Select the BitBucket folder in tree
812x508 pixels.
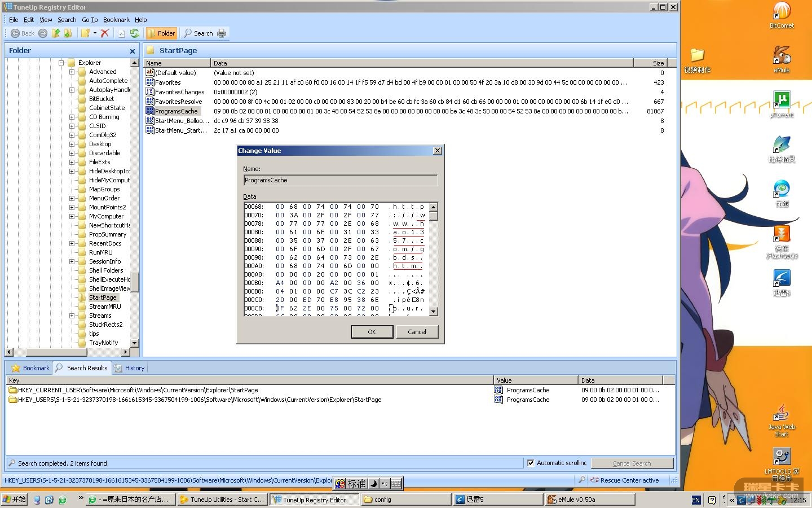(x=101, y=99)
